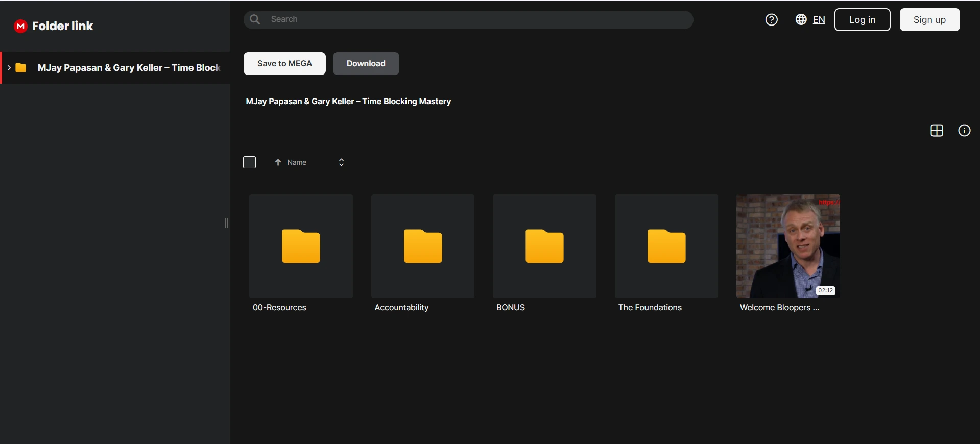
Task: Click the sidebar folder icon for MJay Papasan
Action: point(21,68)
